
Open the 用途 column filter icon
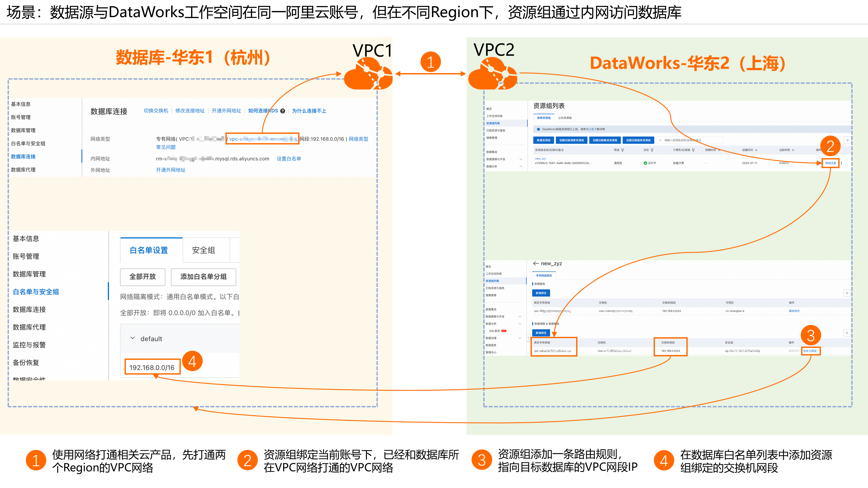622,150
